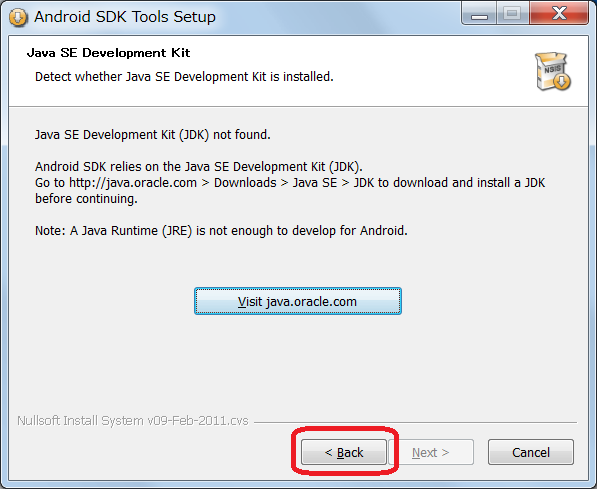
Task: Click the Android SDK Tools Setup title text
Action: click(125, 17)
